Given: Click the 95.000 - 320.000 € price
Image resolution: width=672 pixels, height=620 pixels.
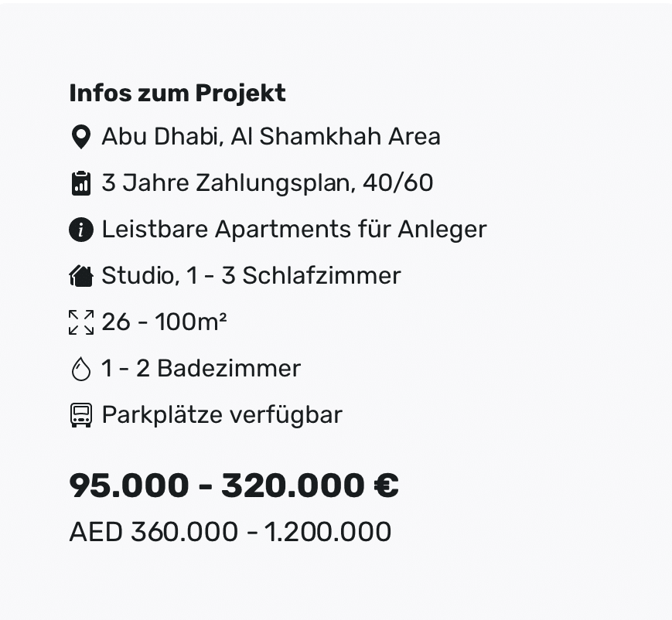Looking at the screenshot, I should point(234,485).
